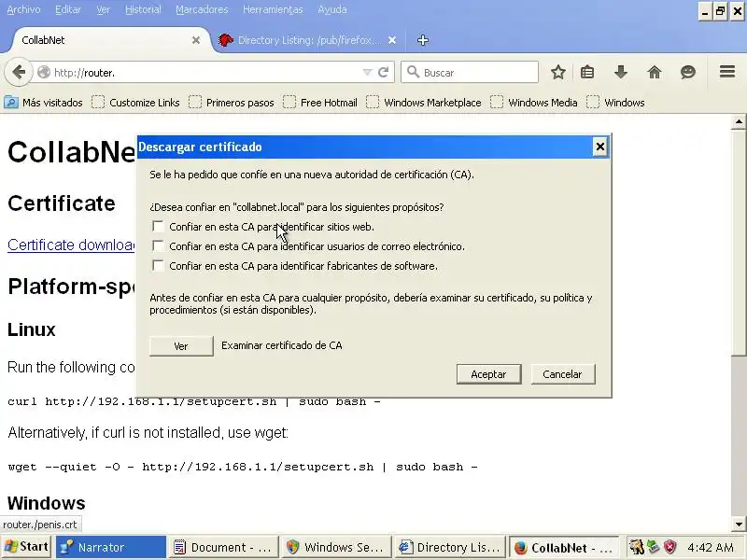Click the page scrollbar down arrow
Screen dimensions: 747x560
click(739, 525)
